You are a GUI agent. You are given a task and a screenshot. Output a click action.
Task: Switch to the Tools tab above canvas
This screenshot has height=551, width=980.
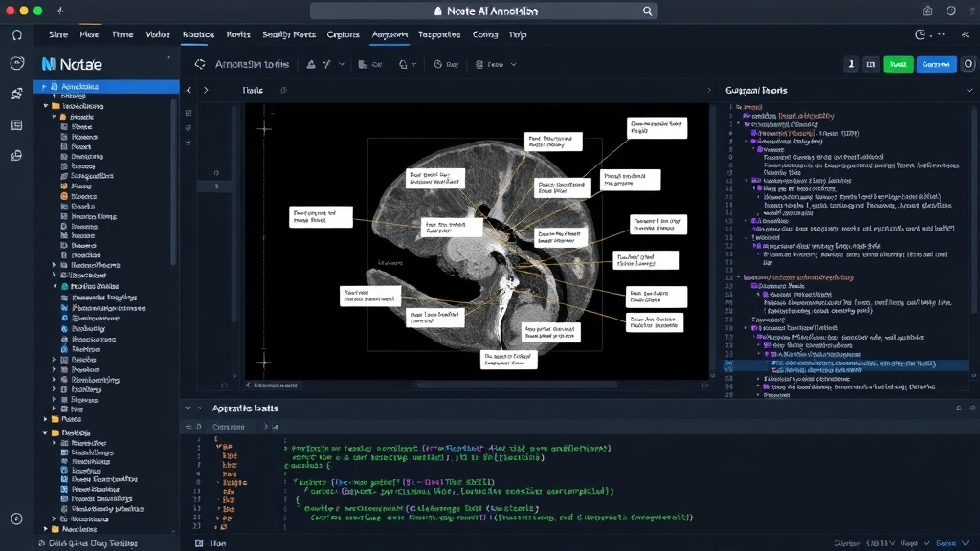tap(253, 91)
